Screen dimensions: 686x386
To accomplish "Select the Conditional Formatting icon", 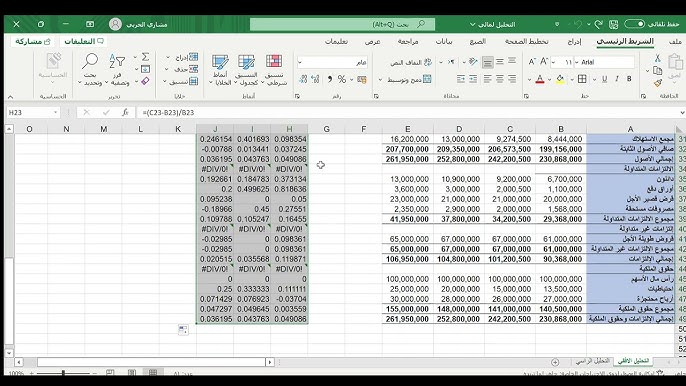I will (x=274, y=70).
